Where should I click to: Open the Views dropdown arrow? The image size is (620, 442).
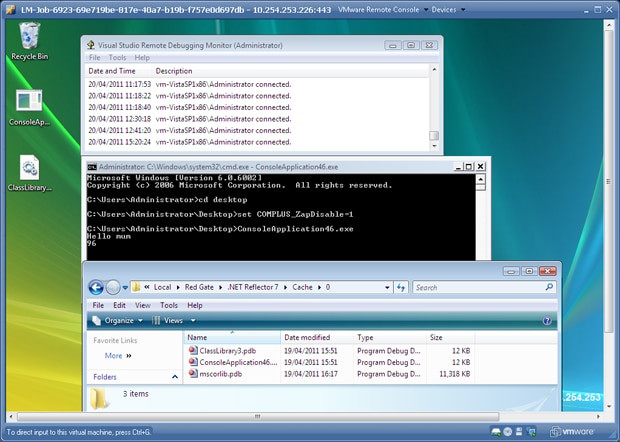pyautogui.click(x=193, y=321)
